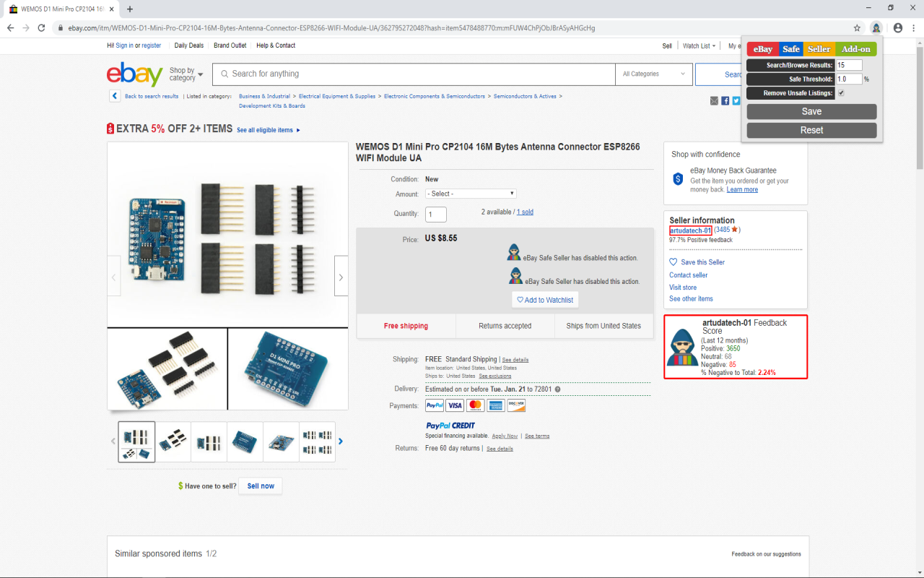Open Help & Contact page
Screen dimensions: 924x578
(276, 46)
